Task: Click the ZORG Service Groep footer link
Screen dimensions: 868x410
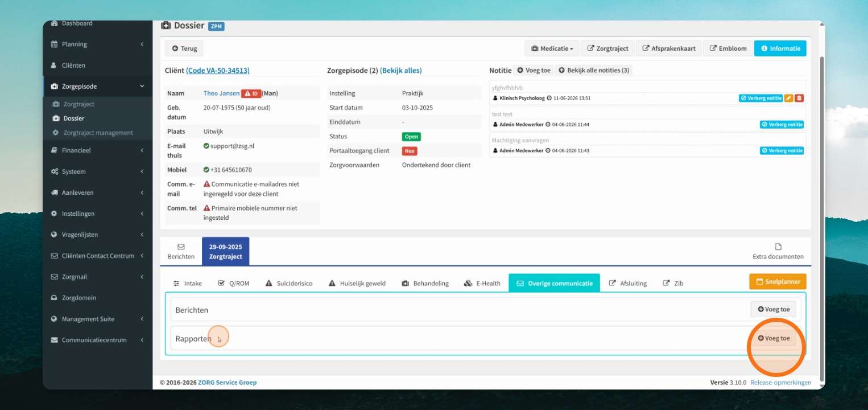Action: 228,383
